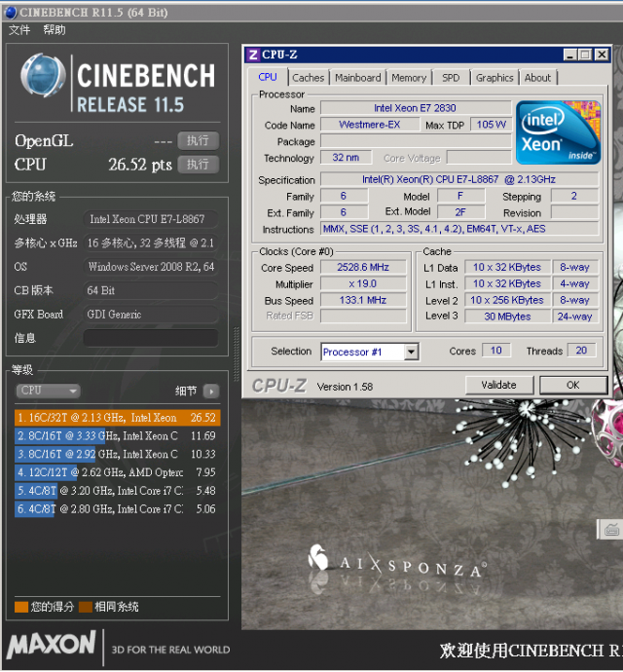Click the Technology value 32 nm
The image size is (623, 672).
point(346,157)
